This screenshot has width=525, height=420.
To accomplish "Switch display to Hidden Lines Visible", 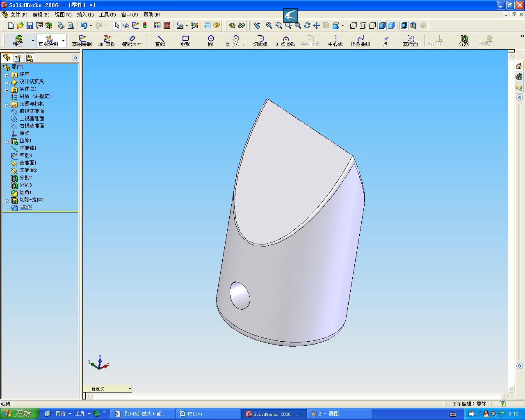I will (x=363, y=25).
